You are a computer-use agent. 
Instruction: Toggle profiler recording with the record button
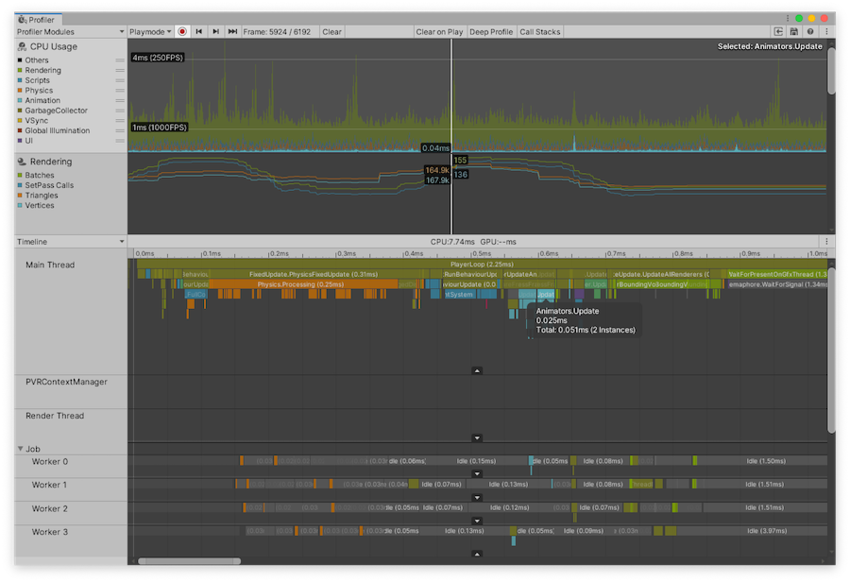coord(182,31)
